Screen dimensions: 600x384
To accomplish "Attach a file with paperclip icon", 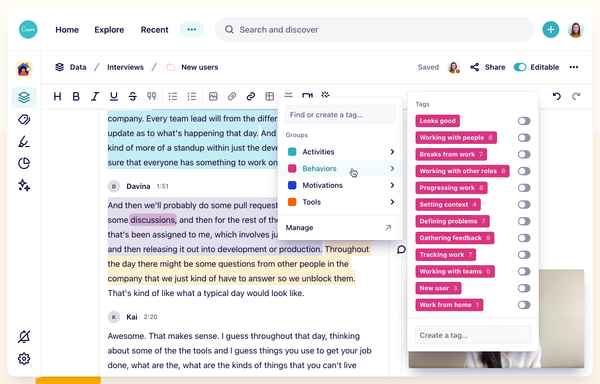I will 232,96.
